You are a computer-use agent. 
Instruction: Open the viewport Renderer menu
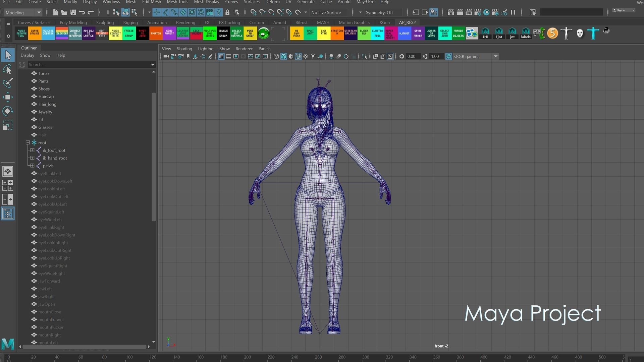point(244,49)
